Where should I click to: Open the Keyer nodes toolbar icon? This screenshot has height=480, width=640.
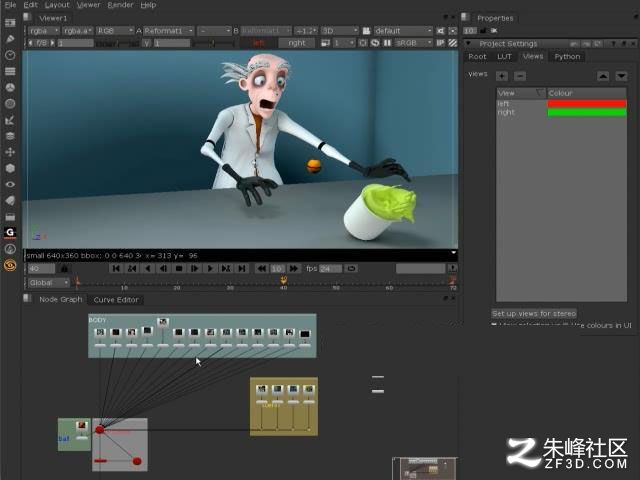pos(10,120)
